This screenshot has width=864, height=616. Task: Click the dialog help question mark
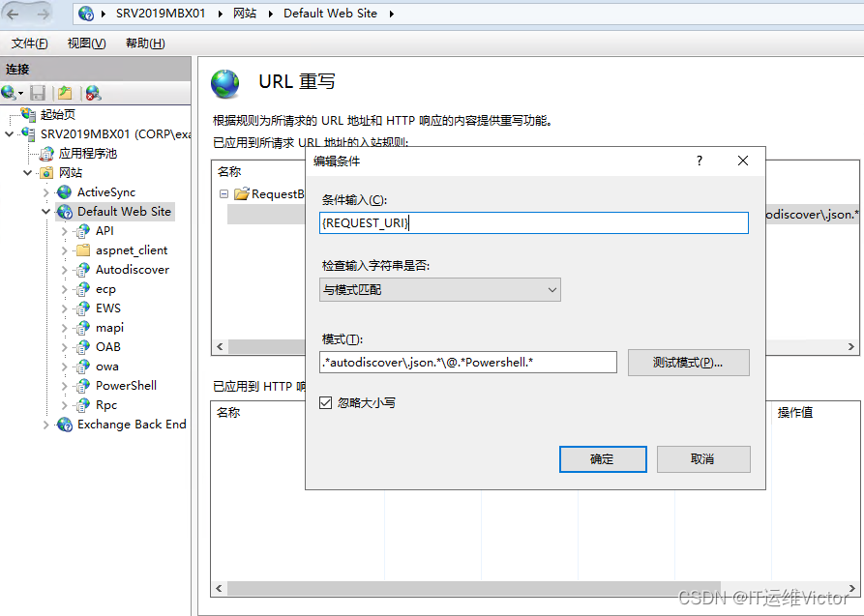click(700, 161)
